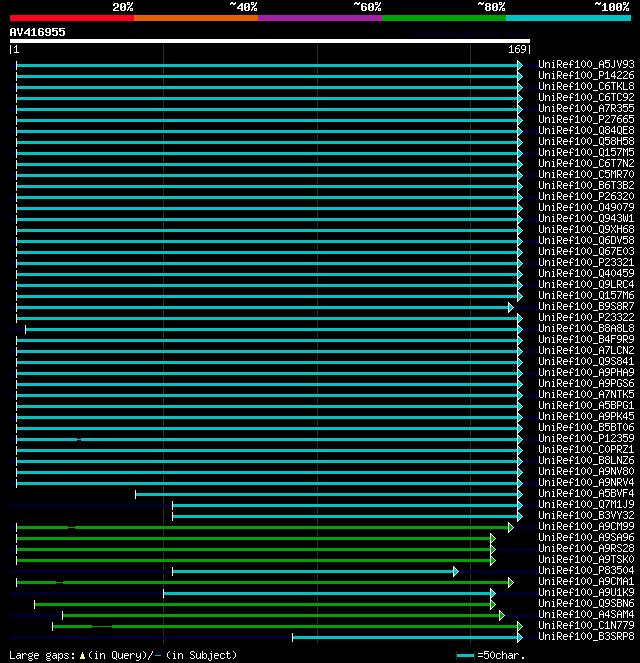Viewport: 640px width, 663px height.
Task: Click the UniRef100_C1N779 label
Action: click(x=586, y=625)
